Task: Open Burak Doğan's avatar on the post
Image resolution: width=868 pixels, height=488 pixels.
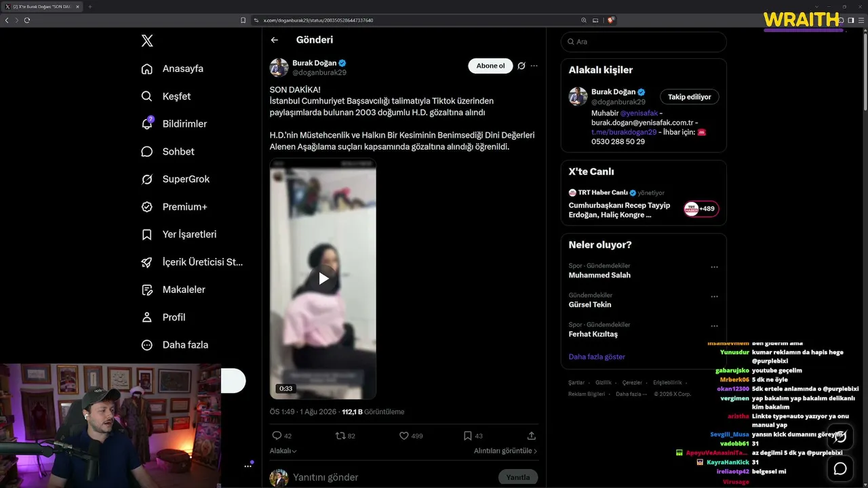Action: pyautogui.click(x=279, y=68)
